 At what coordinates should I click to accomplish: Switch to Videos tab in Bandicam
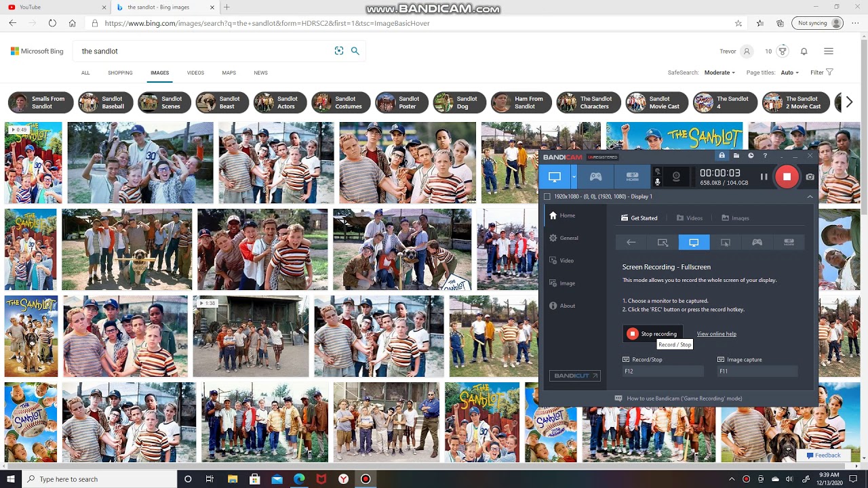tap(690, 218)
